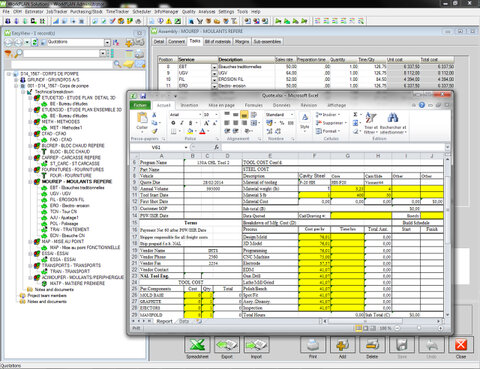Toggle italic formatting in Excel ribbon
Viewport: 480px width, 369px height.
coord(182,123)
